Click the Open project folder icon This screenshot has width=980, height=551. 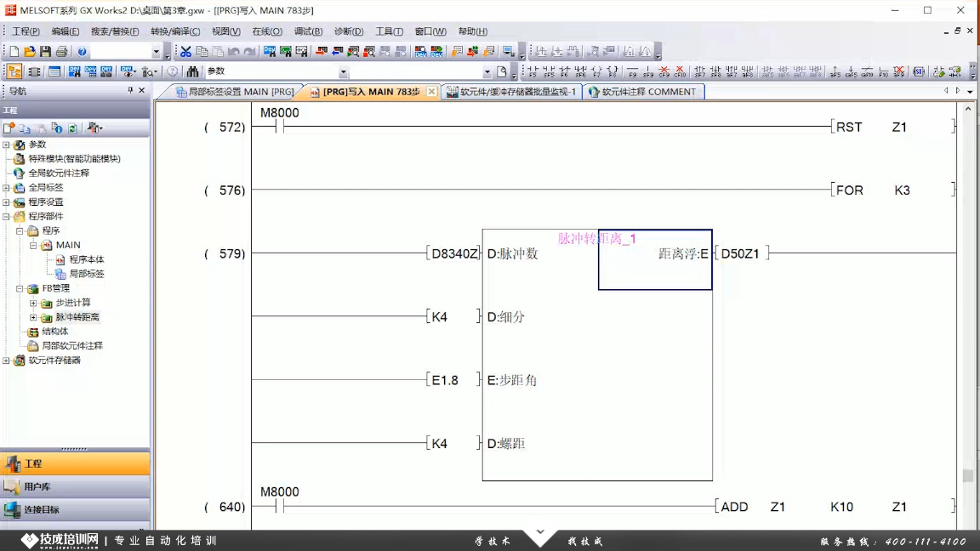click(x=30, y=52)
